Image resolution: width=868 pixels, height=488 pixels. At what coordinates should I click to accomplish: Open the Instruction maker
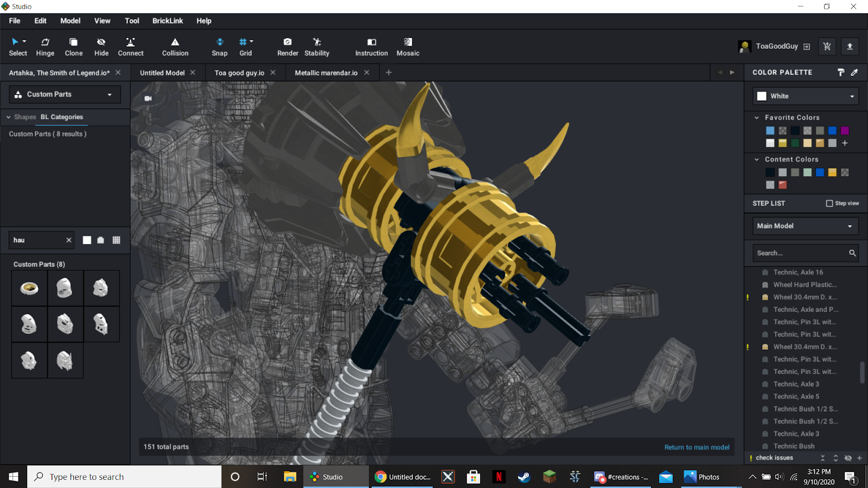[372, 47]
